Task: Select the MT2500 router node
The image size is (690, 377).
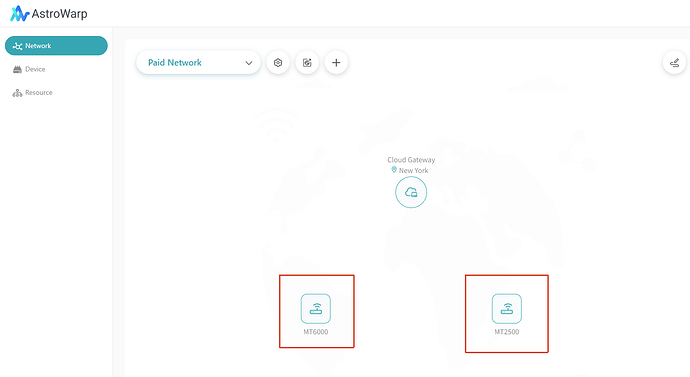Action: point(507,309)
